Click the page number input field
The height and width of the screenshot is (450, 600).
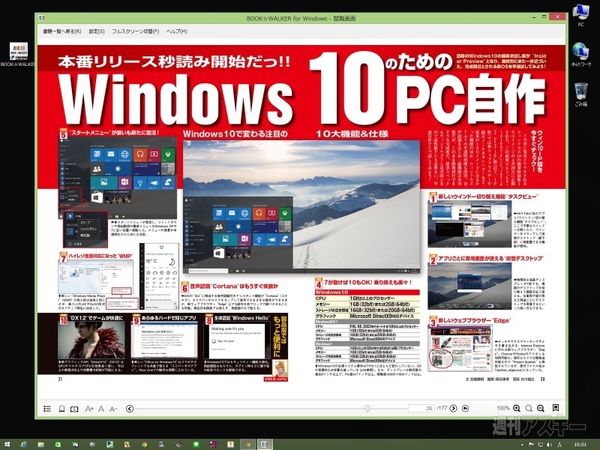tap(421, 408)
